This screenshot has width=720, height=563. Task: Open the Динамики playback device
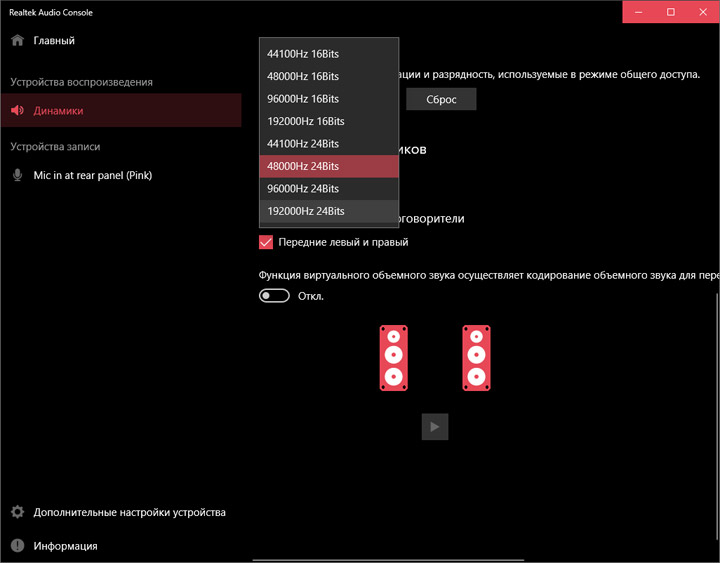pos(121,110)
